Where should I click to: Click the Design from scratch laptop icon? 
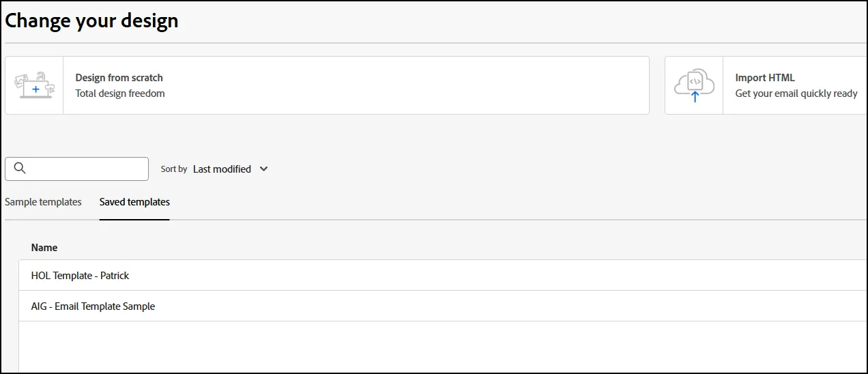[34, 85]
